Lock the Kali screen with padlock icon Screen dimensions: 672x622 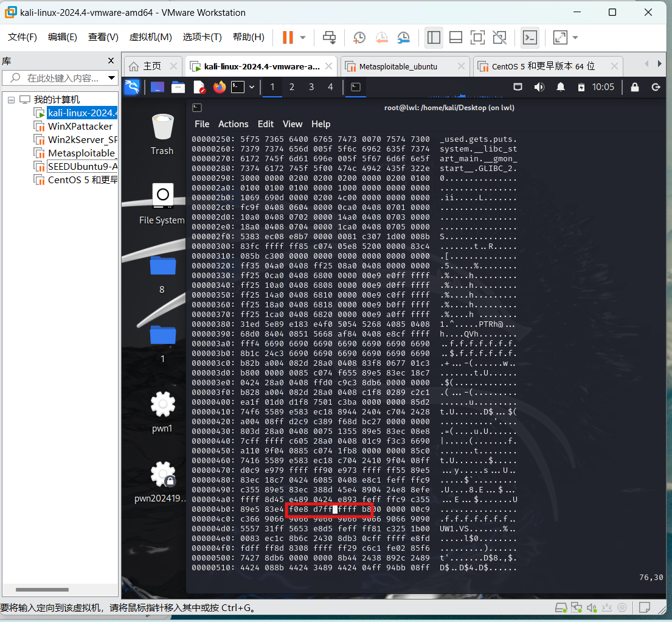pos(635,87)
